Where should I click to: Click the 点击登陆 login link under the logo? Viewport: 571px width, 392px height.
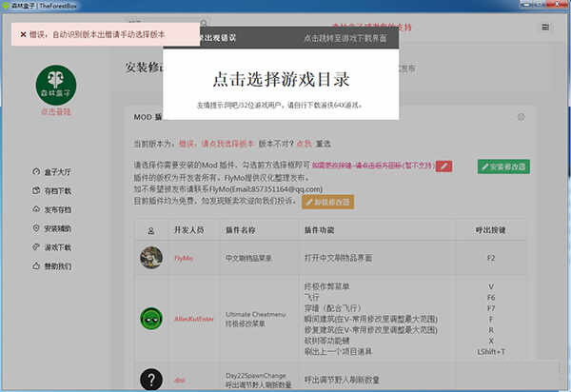(56, 111)
